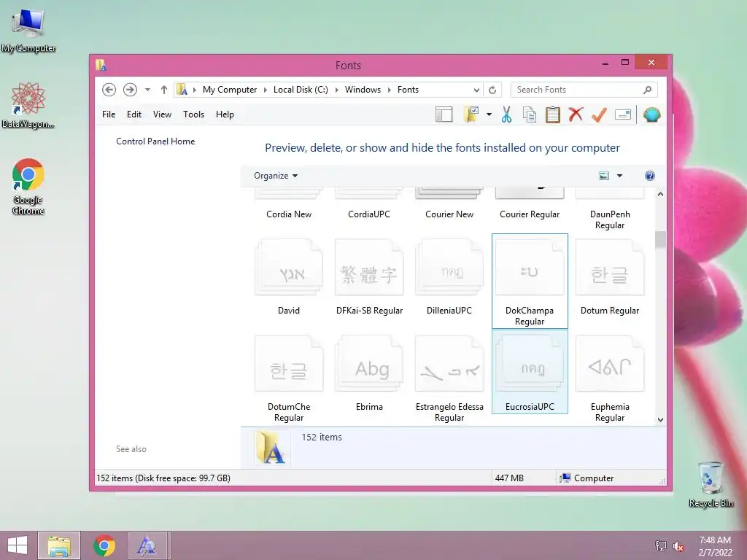Expand the folder options toolbar dropdown arrow

[x=489, y=114]
